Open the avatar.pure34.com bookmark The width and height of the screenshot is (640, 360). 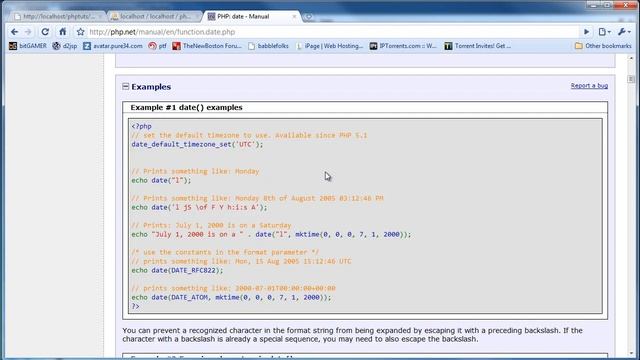(x=113, y=46)
